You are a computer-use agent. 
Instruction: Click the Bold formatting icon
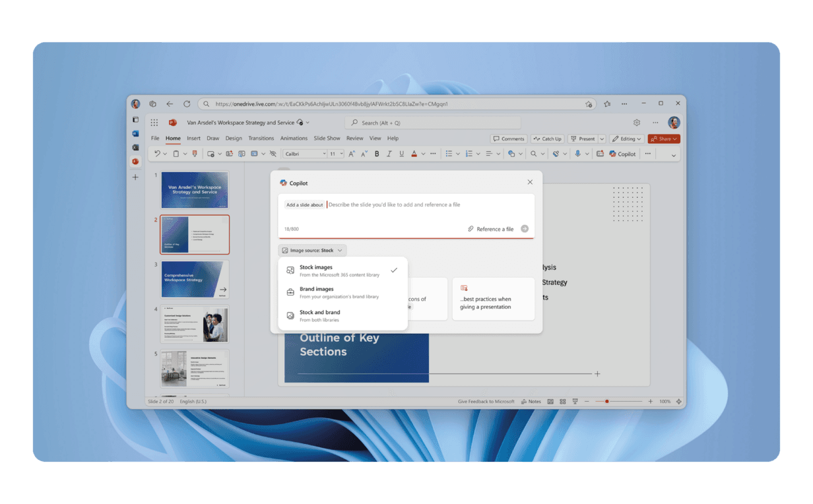pos(377,154)
